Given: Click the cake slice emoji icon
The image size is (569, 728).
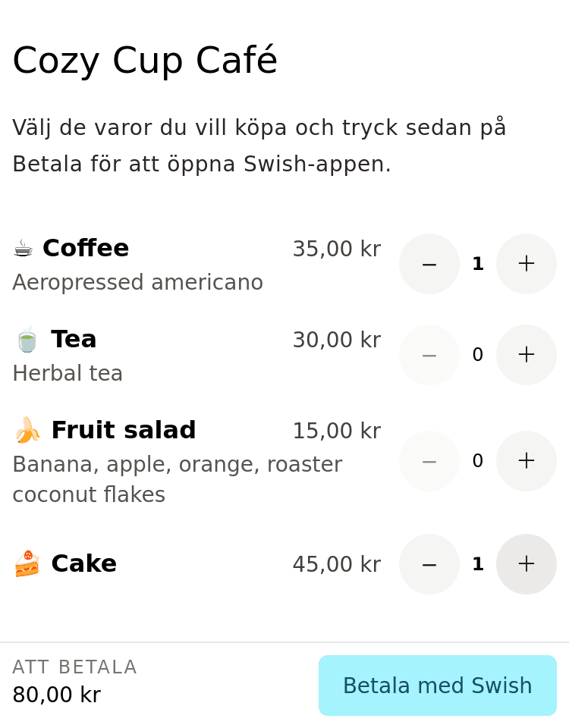Looking at the screenshot, I should [x=27, y=564].
